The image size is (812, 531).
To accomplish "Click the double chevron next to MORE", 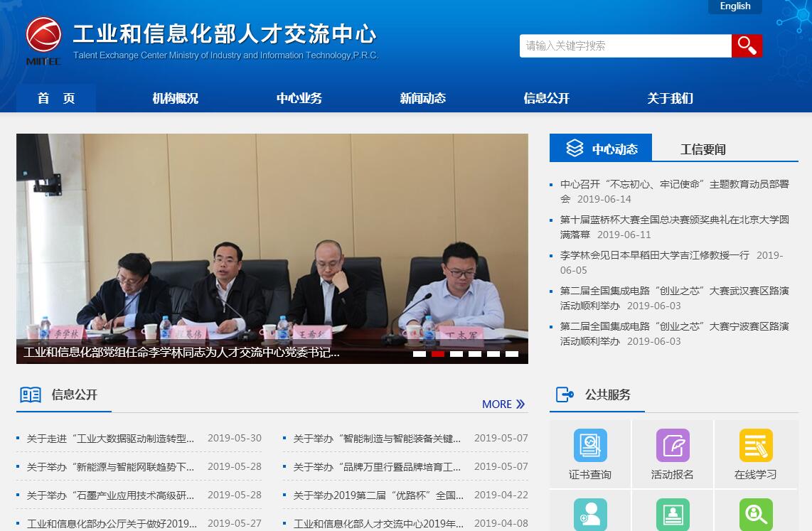I will tap(520, 404).
